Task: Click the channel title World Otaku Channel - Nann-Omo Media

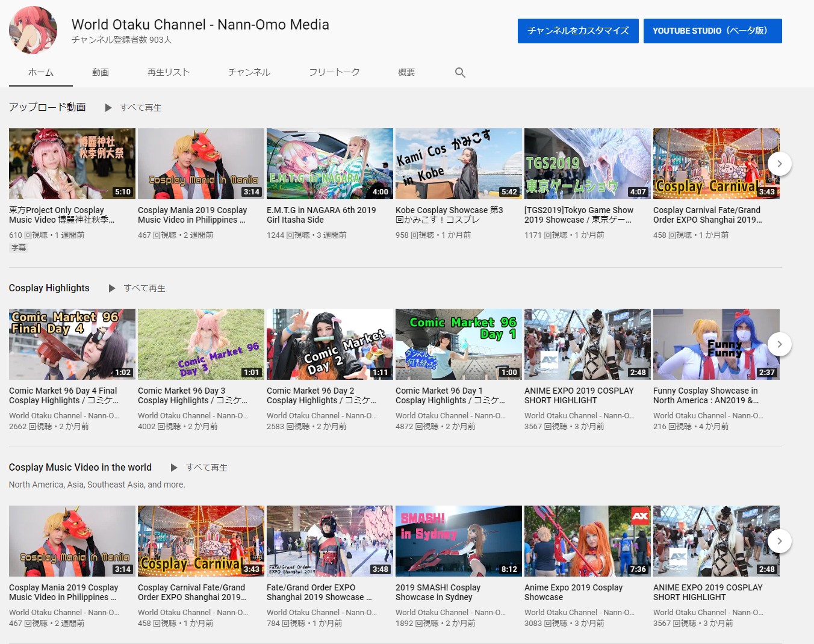Action: pos(200,25)
